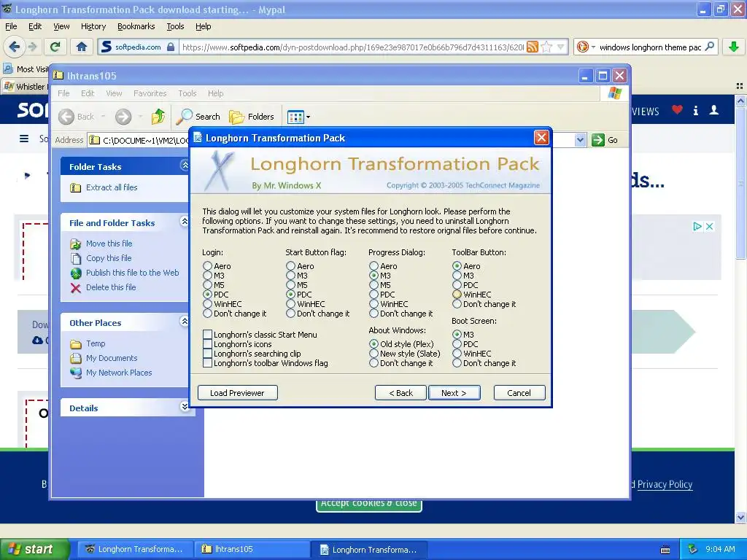This screenshot has height=560, width=747.
Task: Reload the browser page
Action: tap(55, 47)
